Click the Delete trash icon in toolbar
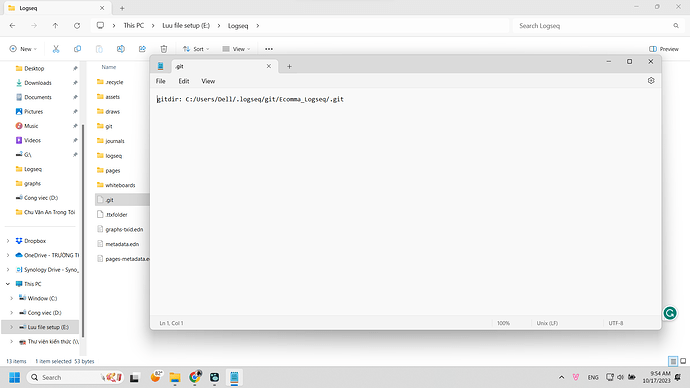The width and height of the screenshot is (690, 388). click(164, 49)
